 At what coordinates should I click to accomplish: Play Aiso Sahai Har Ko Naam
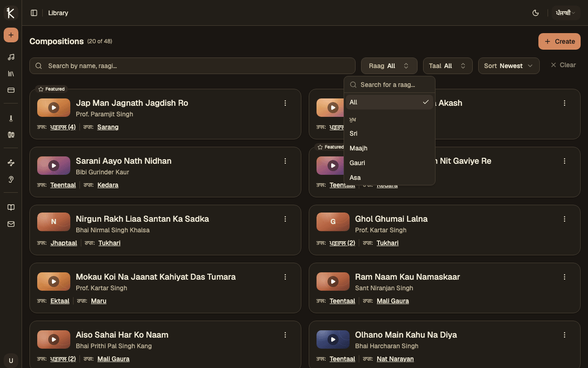click(54, 339)
